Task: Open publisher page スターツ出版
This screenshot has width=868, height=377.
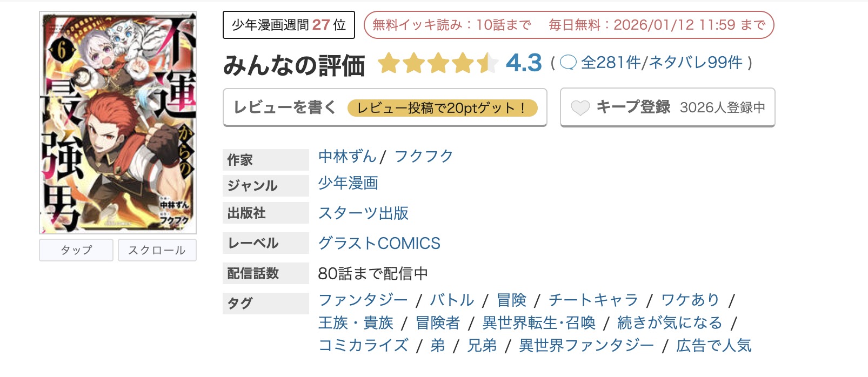Action: tap(364, 213)
